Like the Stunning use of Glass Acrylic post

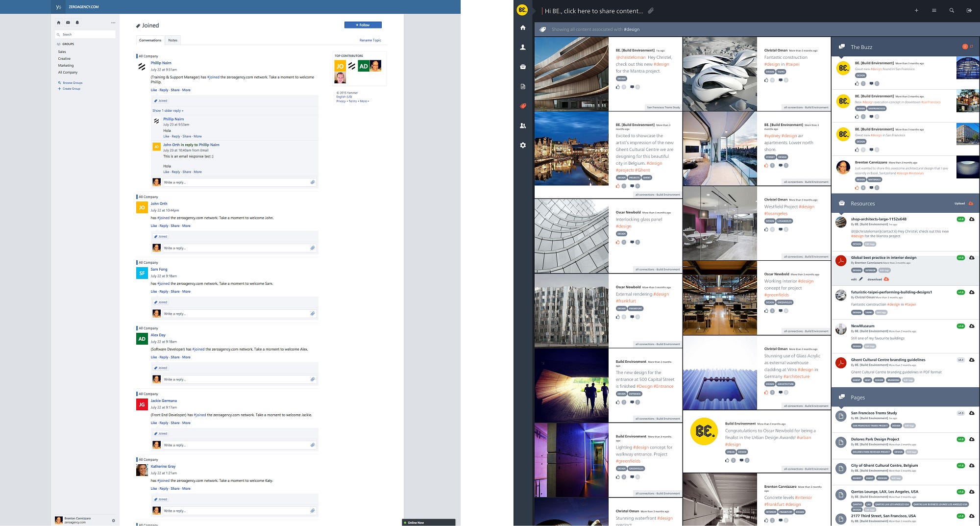click(x=766, y=392)
